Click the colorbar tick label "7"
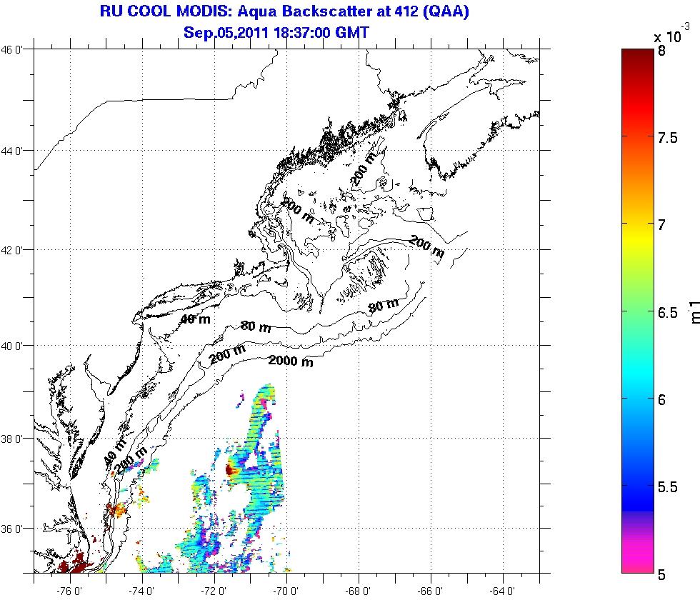The height and width of the screenshot is (600, 700). pos(661,224)
